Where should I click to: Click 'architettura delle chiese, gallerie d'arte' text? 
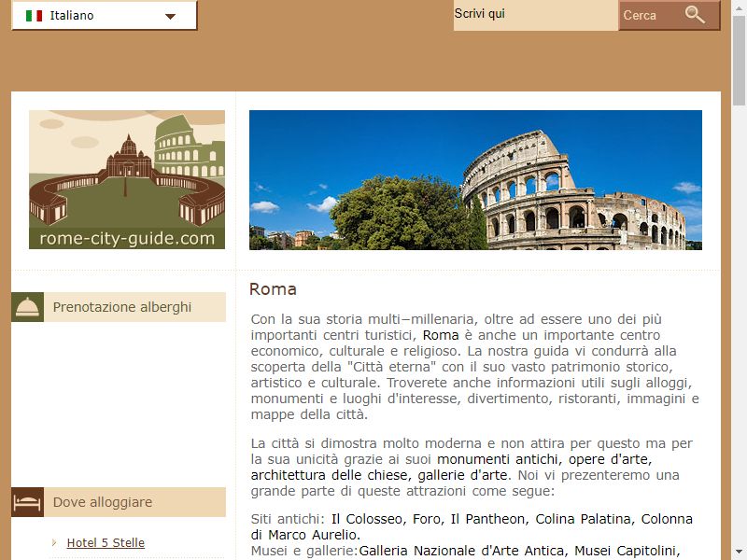tap(381, 475)
